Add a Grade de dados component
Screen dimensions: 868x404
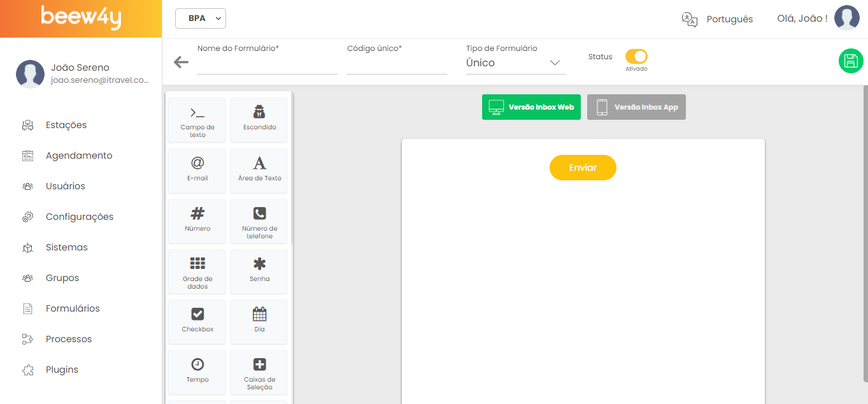click(197, 271)
